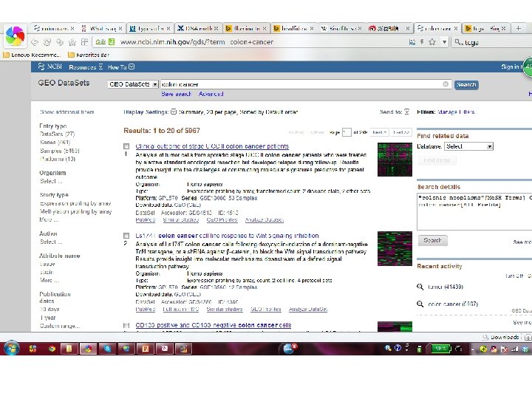Open the Windows Start menu orb
The width and height of the screenshot is (532, 399).
(11, 349)
